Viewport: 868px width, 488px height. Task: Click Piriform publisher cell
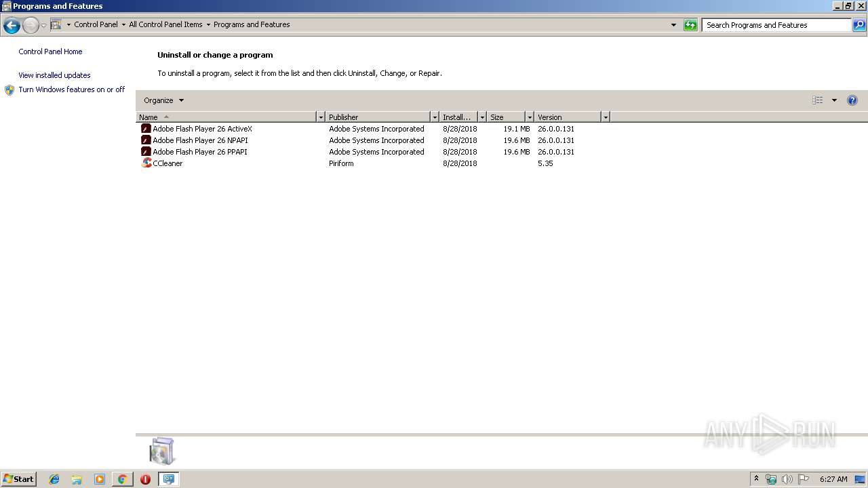click(341, 163)
